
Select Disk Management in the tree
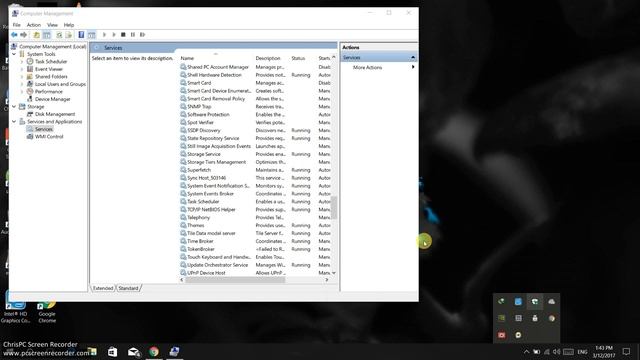coord(55,114)
